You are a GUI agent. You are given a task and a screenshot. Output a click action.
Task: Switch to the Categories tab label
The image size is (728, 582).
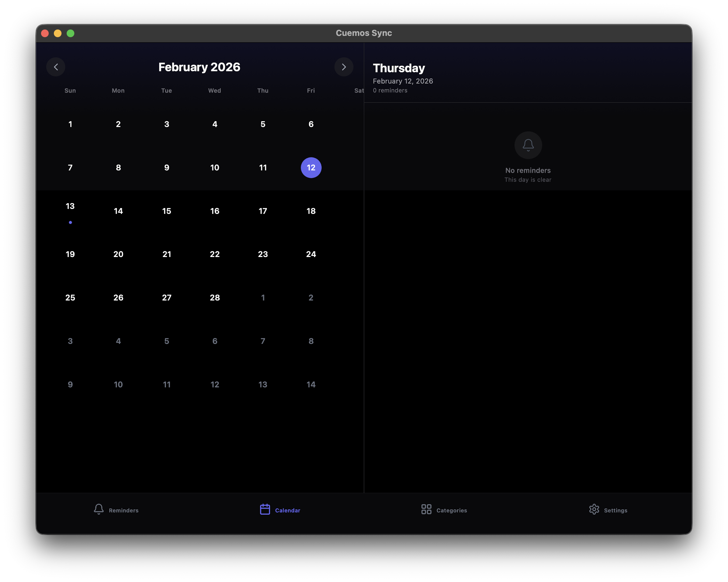[451, 510]
